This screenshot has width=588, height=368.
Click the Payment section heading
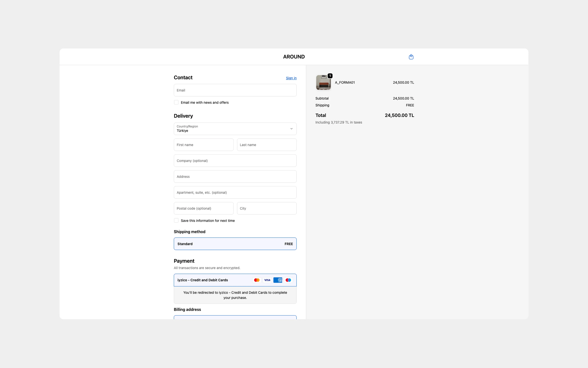pyautogui.click(x=184, y=261)
